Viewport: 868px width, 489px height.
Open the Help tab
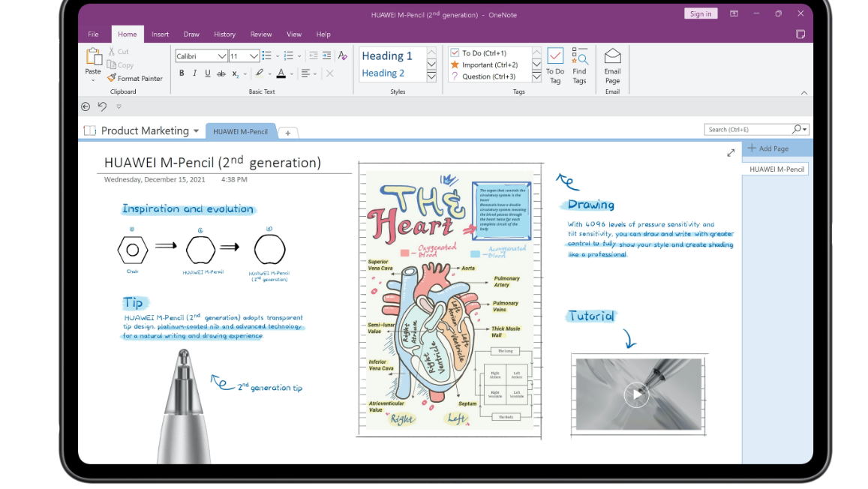tap(323, 34)
